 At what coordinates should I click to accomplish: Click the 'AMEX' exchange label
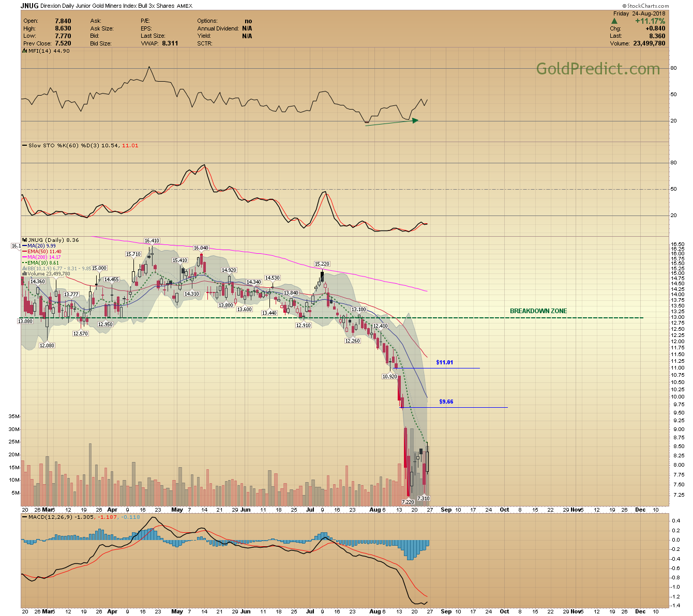[x=185, y=6]
